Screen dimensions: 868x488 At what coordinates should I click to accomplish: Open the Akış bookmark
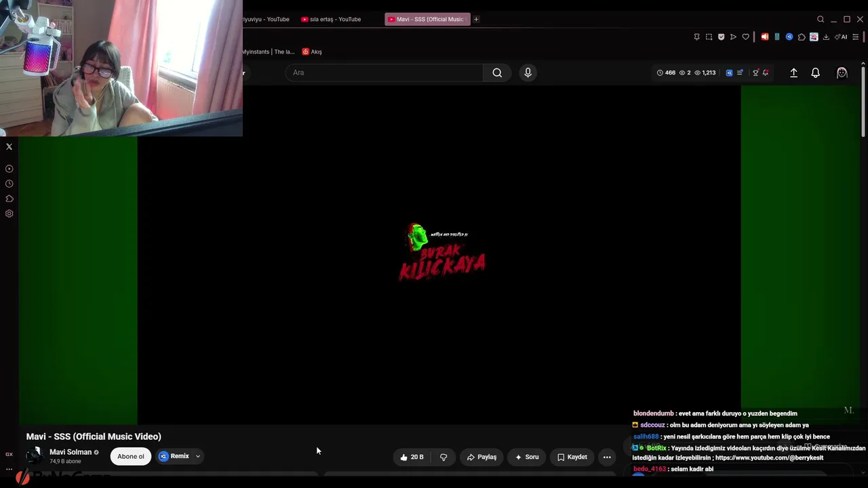pos(312,52)
